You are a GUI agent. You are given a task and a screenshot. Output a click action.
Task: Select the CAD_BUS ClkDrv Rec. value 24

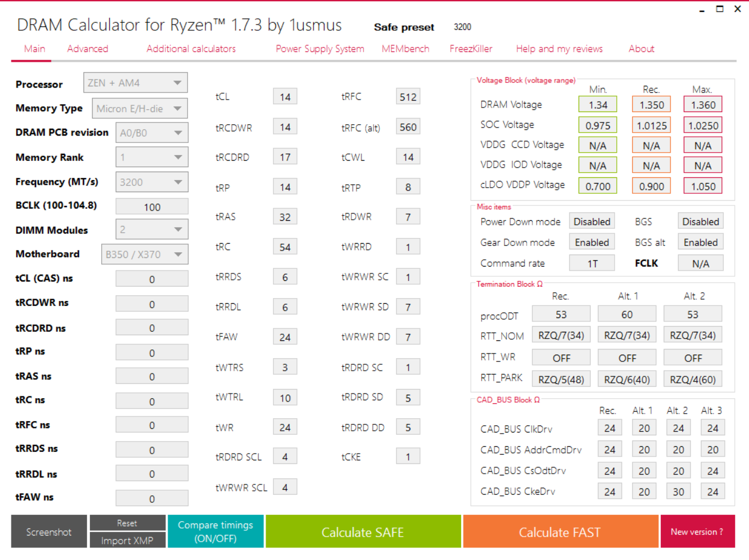tap(610, 428)
